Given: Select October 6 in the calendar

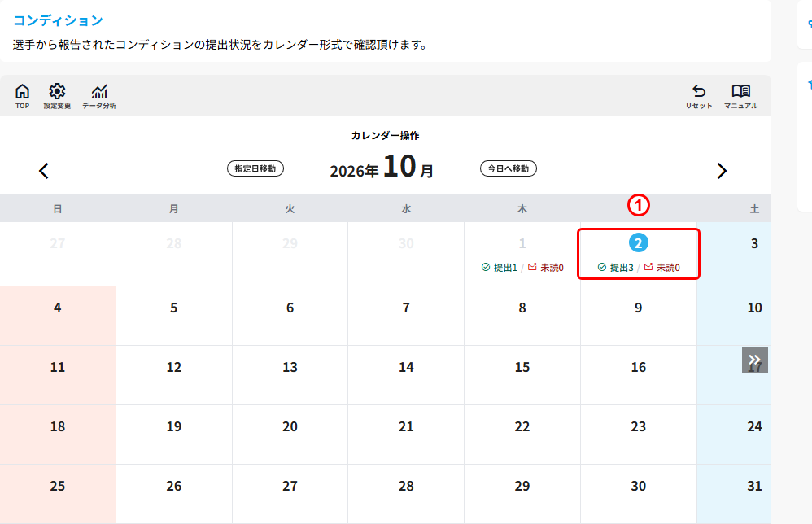Looking at the screenshot, I should [290, 308].
